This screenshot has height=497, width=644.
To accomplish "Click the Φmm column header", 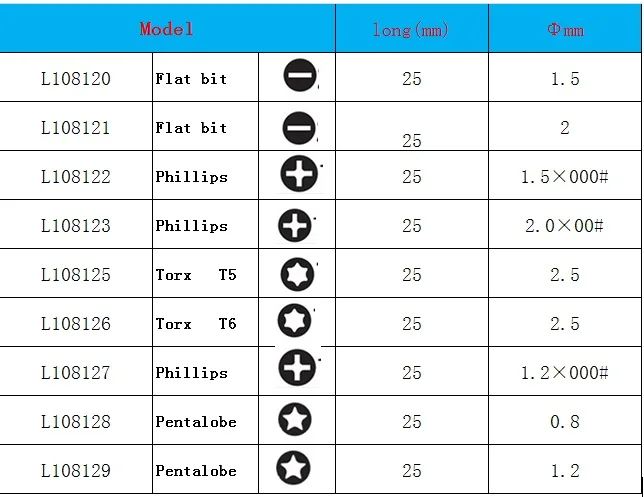I will point(565,30).
